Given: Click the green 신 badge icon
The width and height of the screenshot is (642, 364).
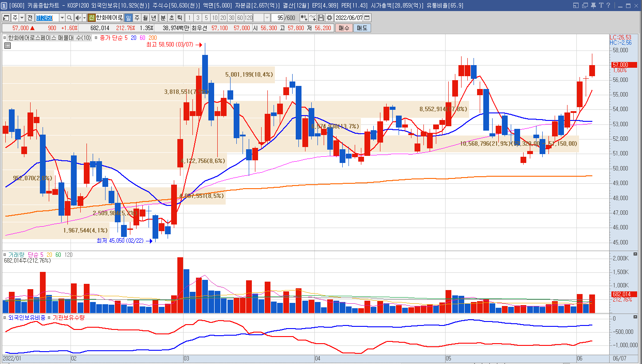Looking at the screenshot, I should [x=91, y=18].
